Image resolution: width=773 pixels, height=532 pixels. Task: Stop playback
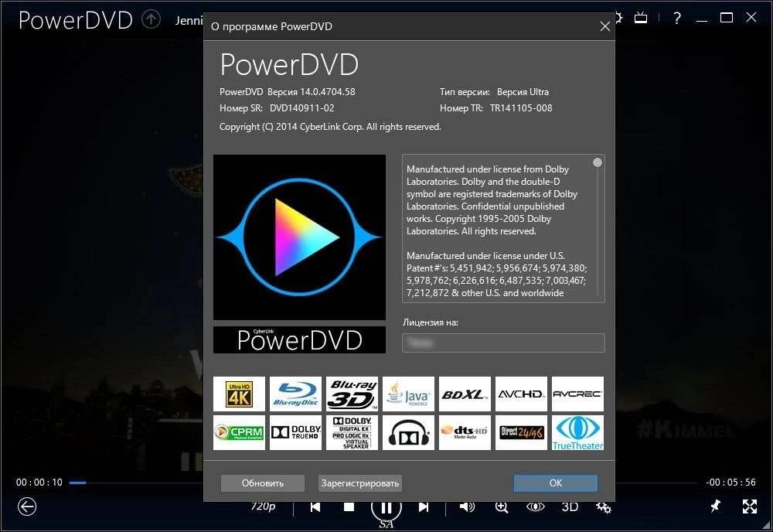point(349,506)
